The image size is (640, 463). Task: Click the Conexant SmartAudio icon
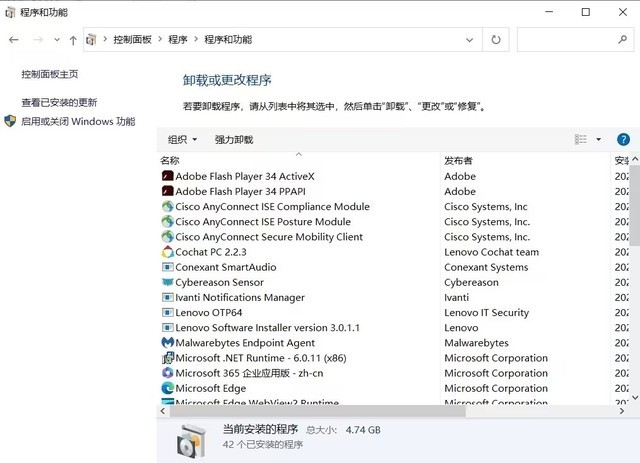[x=168, y=267]
